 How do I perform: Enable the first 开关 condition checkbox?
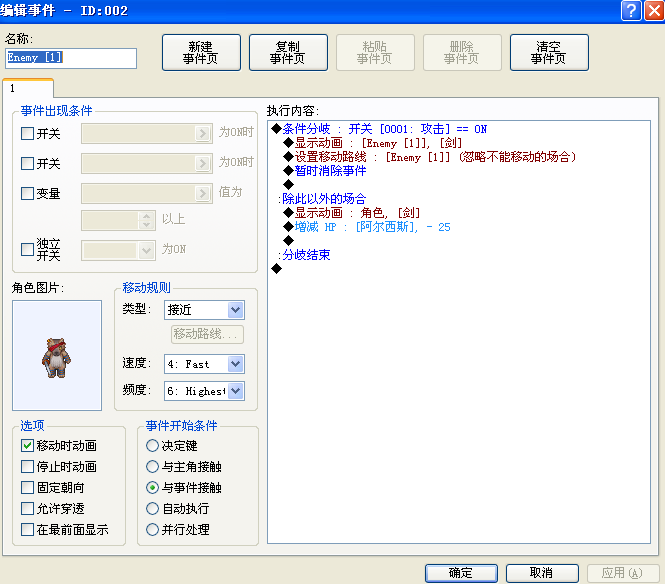28,134
